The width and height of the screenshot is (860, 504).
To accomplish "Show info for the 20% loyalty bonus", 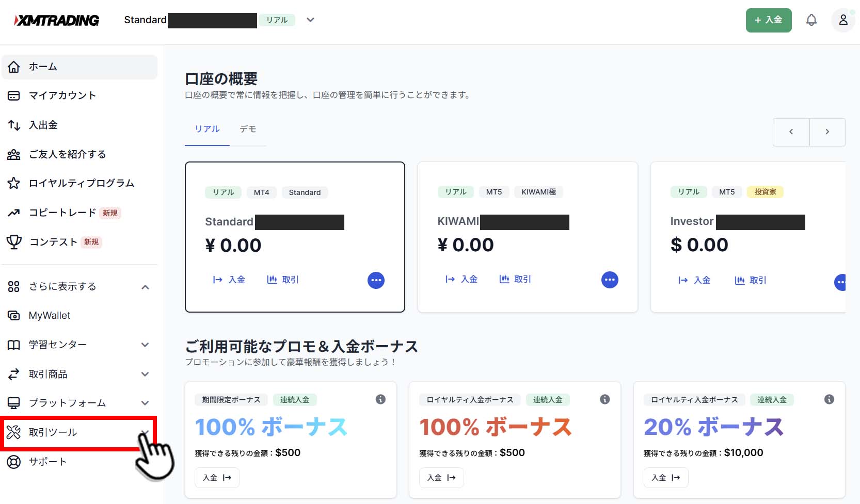I will [x=830, y=399].
